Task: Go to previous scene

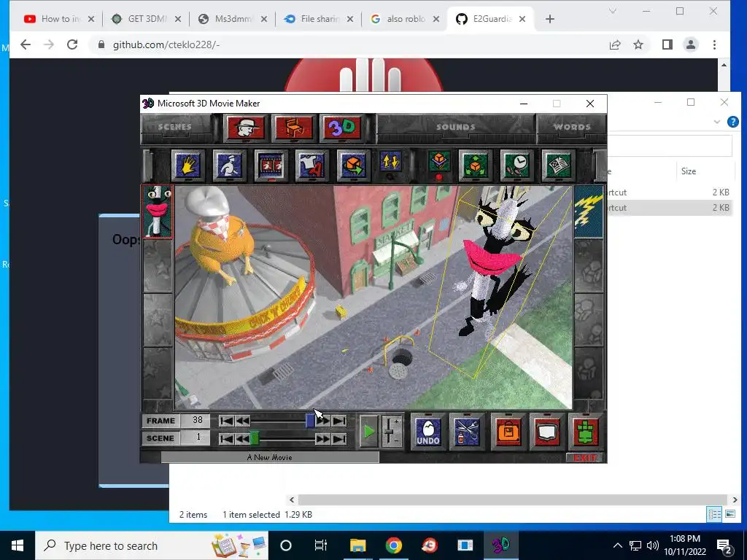Action: pos(242,438)
